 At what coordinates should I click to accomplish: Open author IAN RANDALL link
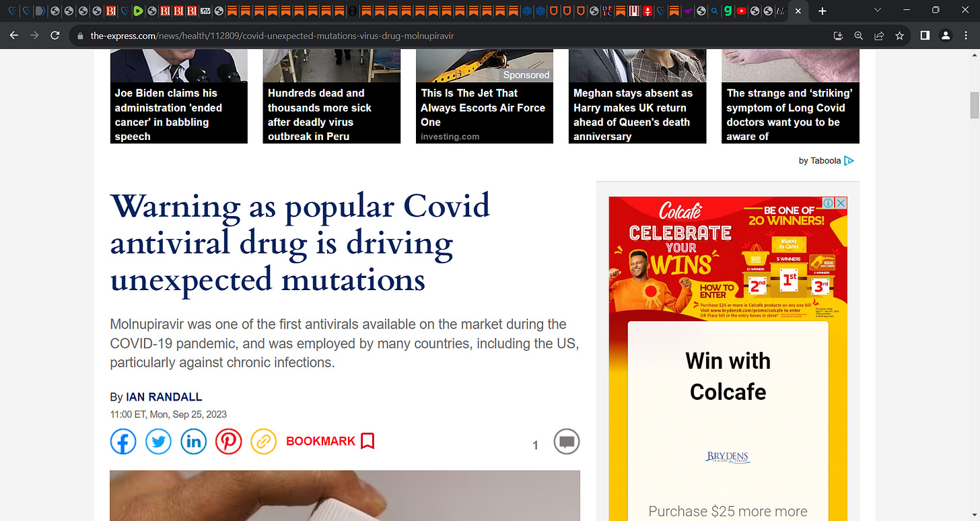point(164,397)
